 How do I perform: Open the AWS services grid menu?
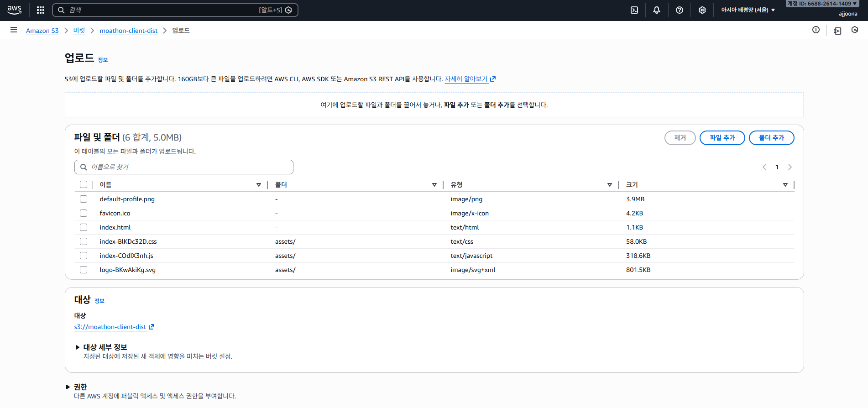41,10
